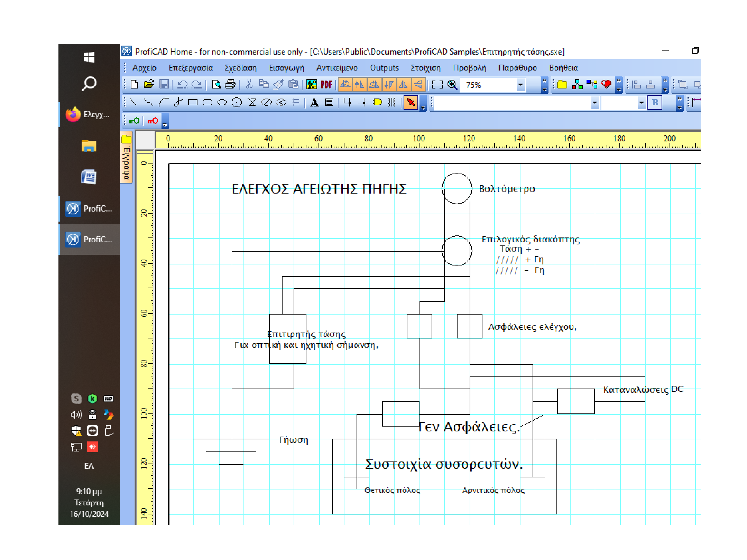Open the 75% zoom level dropdown

(520, 85)
